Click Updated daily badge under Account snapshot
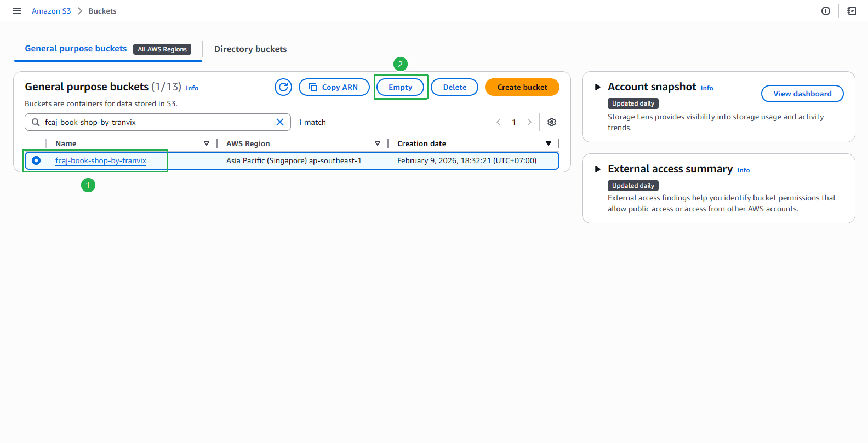Viewport: 868px width, 443px height. click(633, 103)
